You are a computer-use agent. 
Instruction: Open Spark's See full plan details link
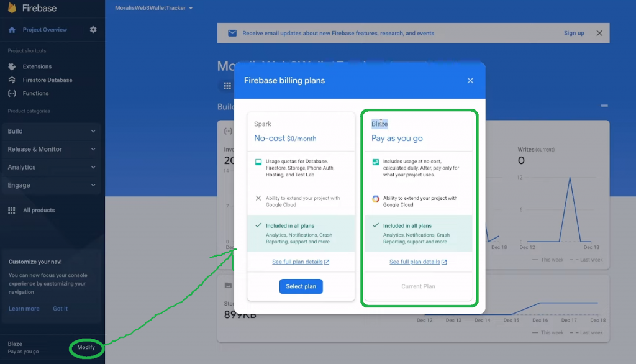[x=301, y=262]
